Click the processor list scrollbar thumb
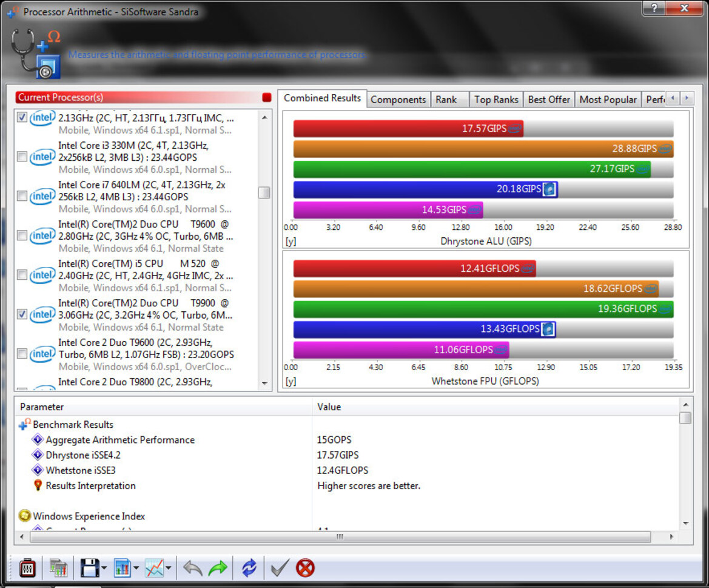The height and width of the screenshot is (588, 709). pos(264,192)
